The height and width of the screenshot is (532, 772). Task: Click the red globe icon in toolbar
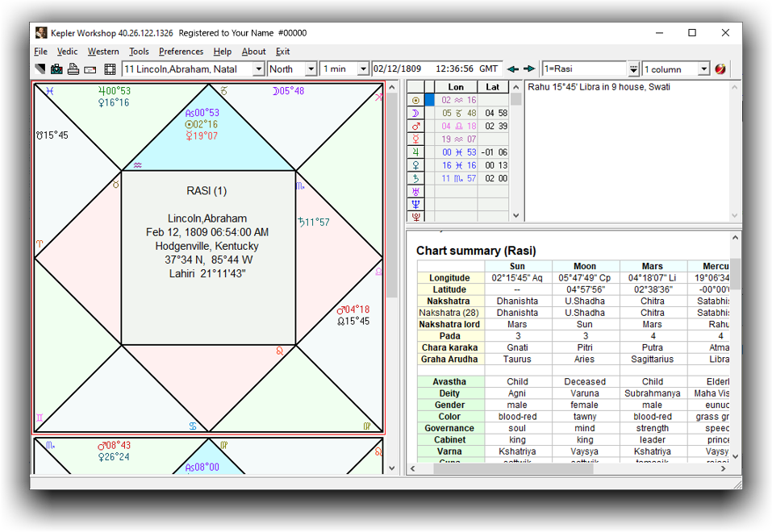coord(720,69)
